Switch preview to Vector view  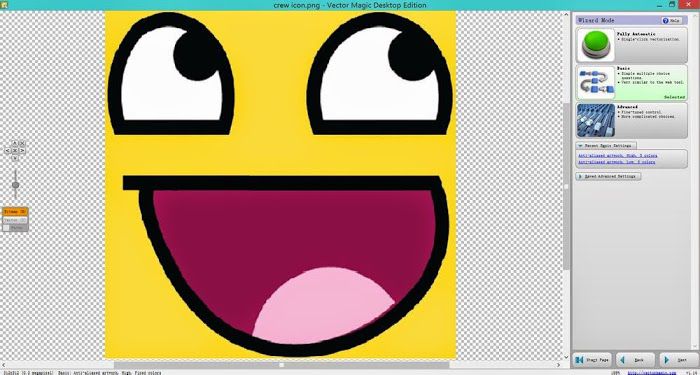(x=15, y=220)
